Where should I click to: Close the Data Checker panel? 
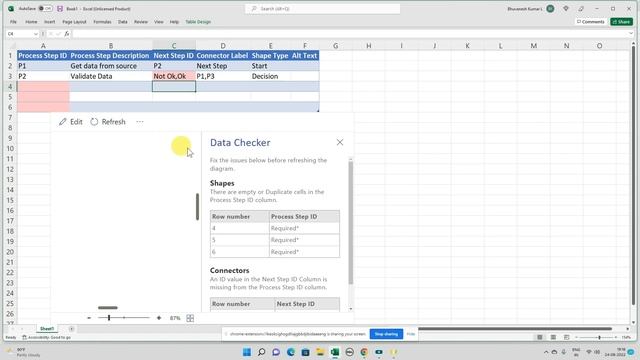[340, 142]
